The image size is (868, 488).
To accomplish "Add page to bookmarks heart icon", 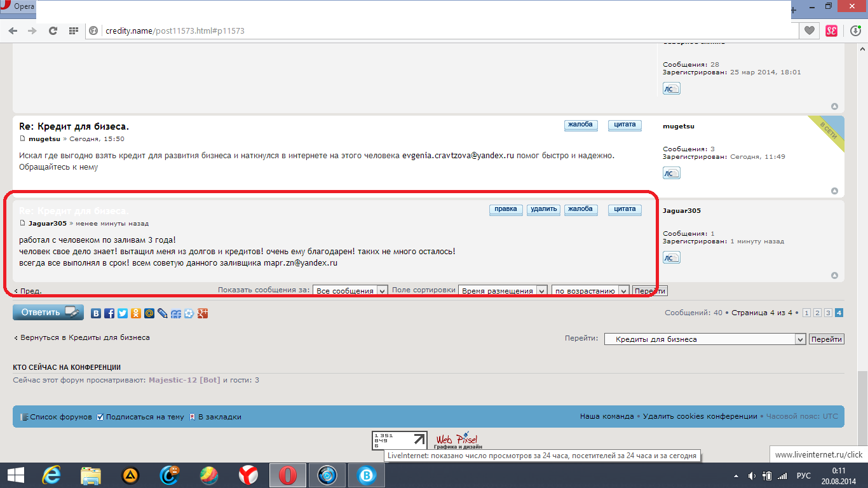I will (x=810, y=30).
